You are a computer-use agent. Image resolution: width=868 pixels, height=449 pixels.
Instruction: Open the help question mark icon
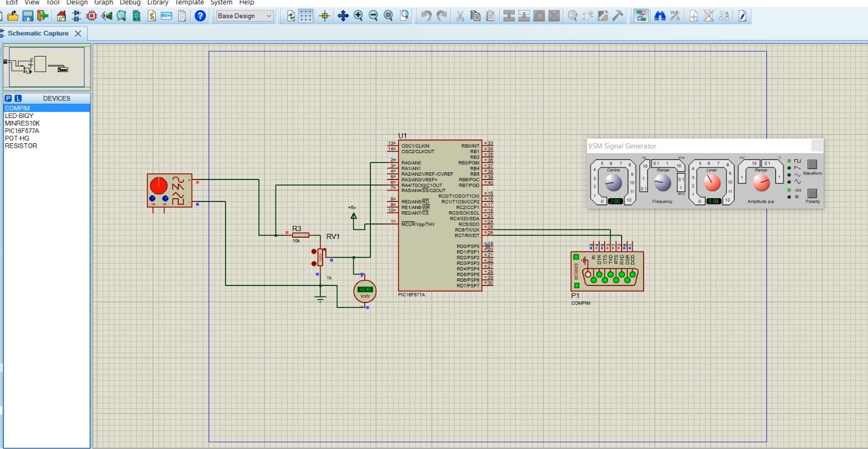pos(200,16)
